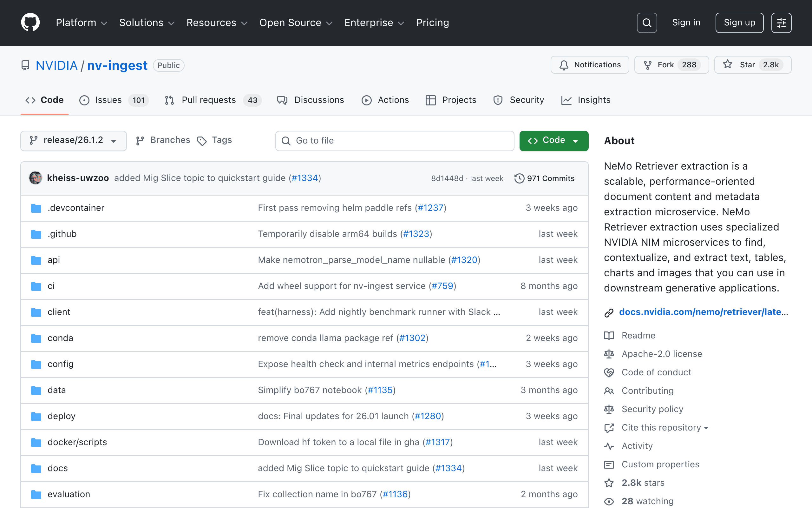Expand the Platform menu

click(x=82, y=23)
